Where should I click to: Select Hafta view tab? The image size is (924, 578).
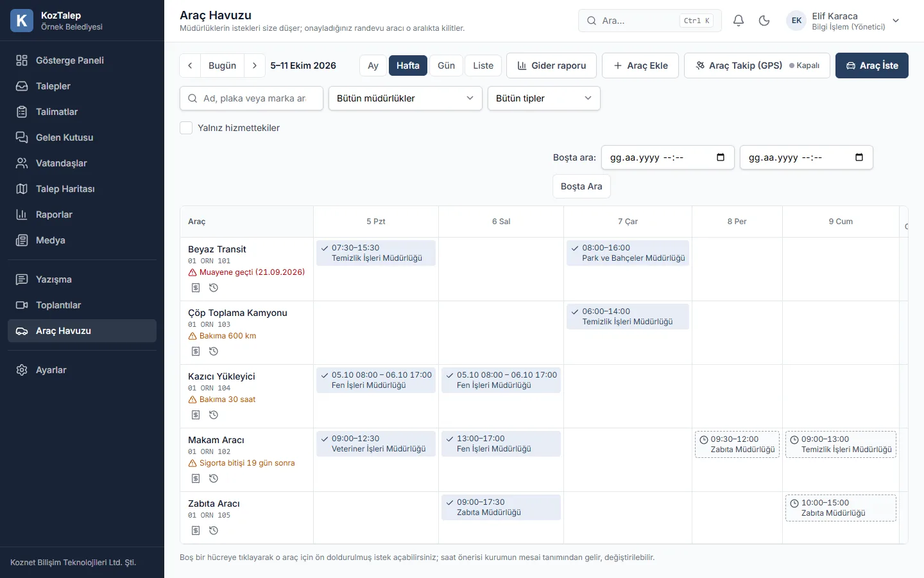(x=408, y=66)
